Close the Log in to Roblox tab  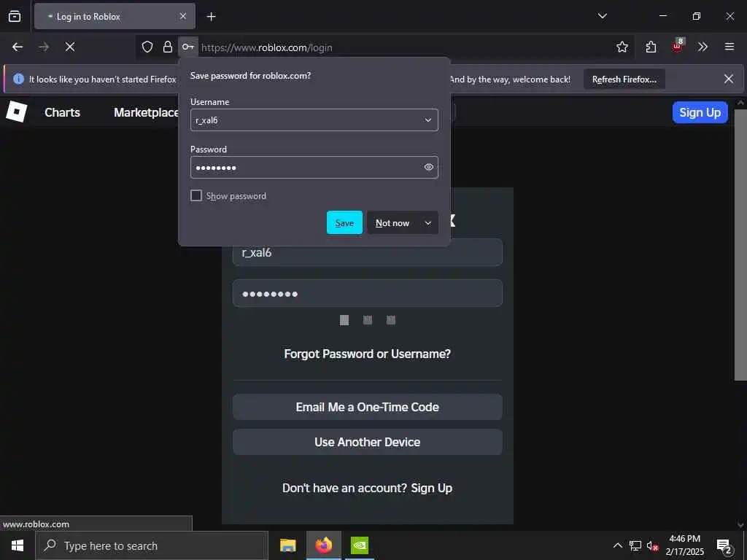pyautogui.click(x=183, y=16)
